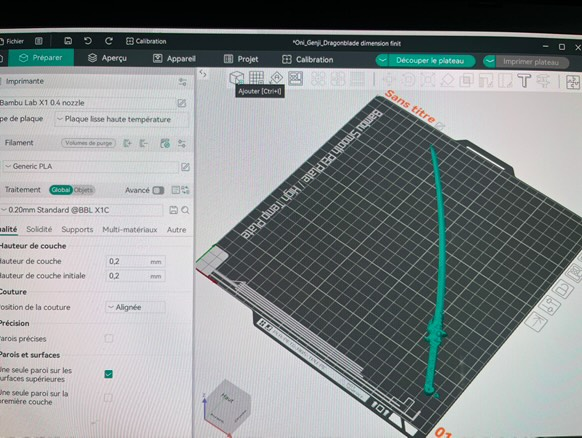Select the Rotate tool icon

[x=408, y=79]
